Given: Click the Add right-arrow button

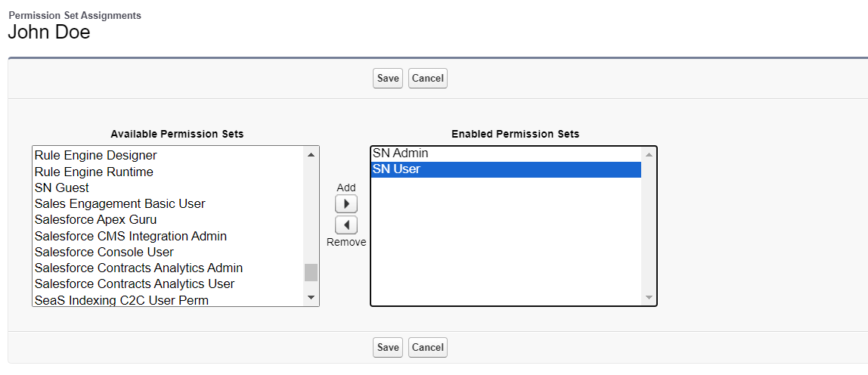Looking at the screenshot, I should point(346,204).
